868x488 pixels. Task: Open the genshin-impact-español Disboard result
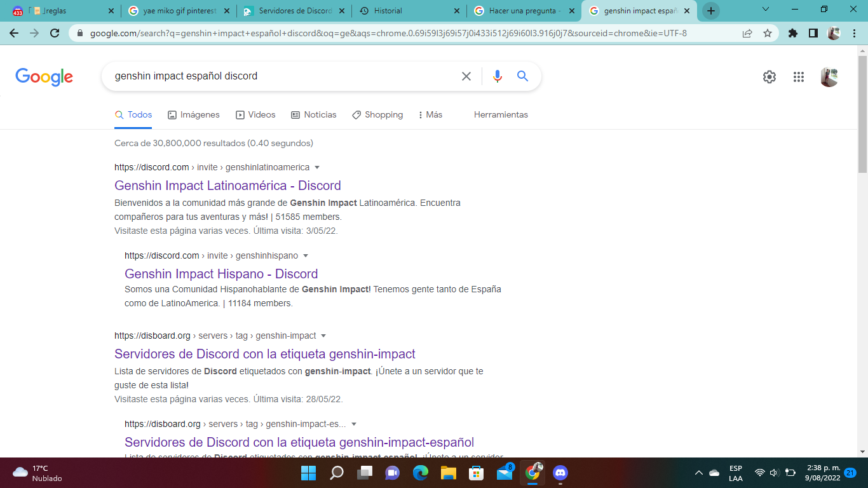(299, 442)
